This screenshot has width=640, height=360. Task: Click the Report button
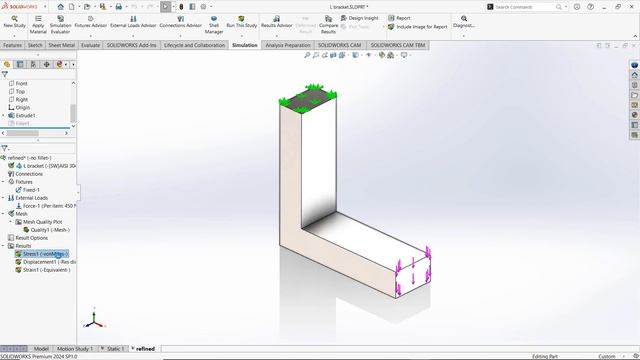tap(399, 18)
